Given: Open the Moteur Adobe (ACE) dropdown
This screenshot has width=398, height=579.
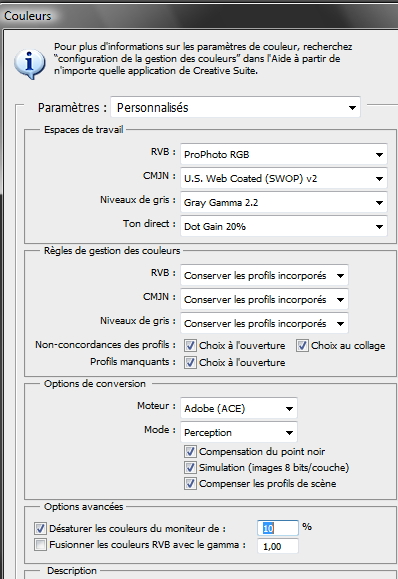Looking at the screenshot, I should click(239, 408).
